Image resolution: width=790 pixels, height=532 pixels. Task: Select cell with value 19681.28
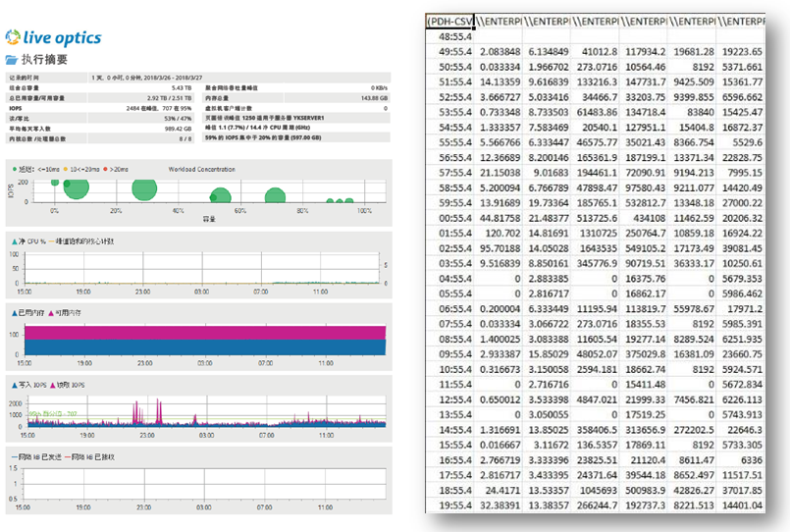point(692,52)
